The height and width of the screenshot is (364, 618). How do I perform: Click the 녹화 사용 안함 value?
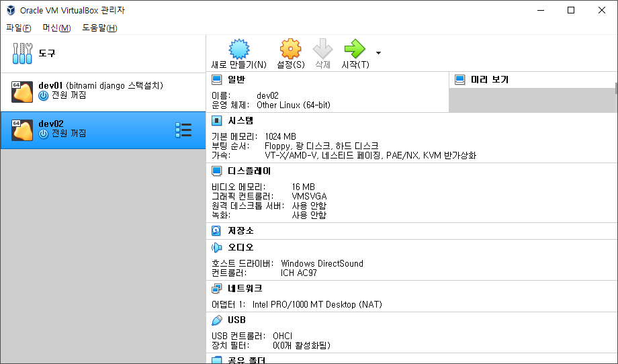[x=309, y=215]
